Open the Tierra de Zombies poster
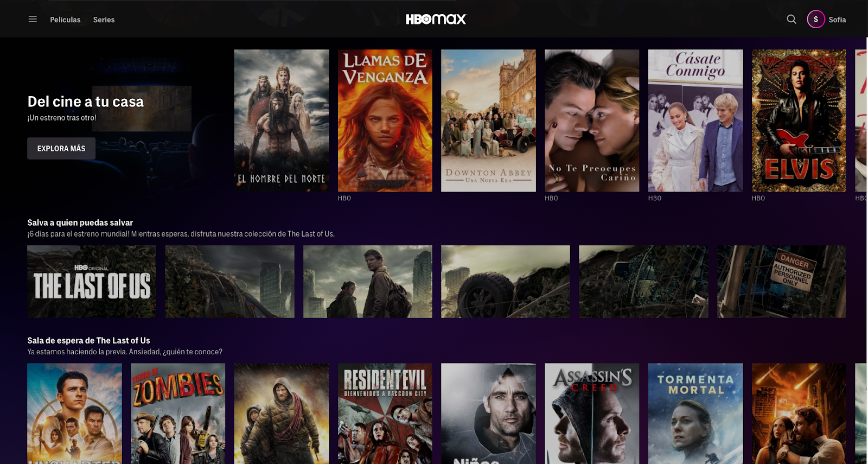868x464 pixels. coord(178,414)
